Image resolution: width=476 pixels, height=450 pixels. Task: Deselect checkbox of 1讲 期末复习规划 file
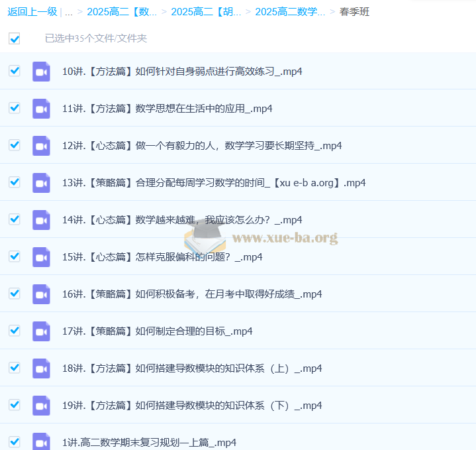[x=15, y=441]
